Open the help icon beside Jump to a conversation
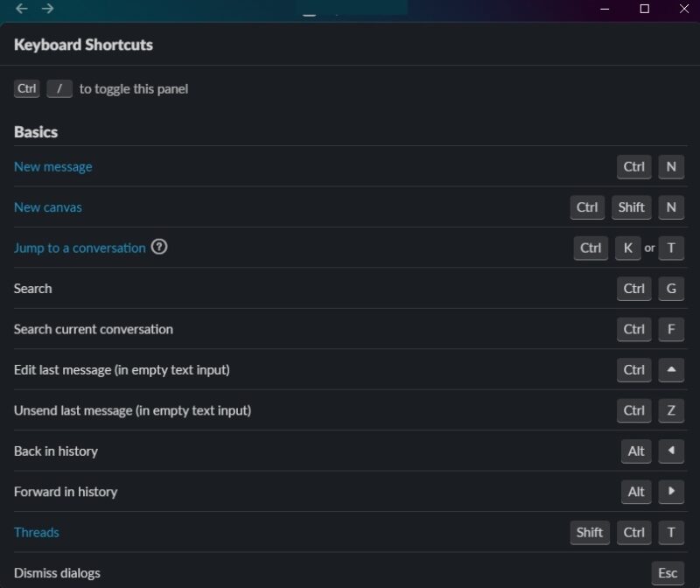Screen dimensions: 700x588 point(159,248)
